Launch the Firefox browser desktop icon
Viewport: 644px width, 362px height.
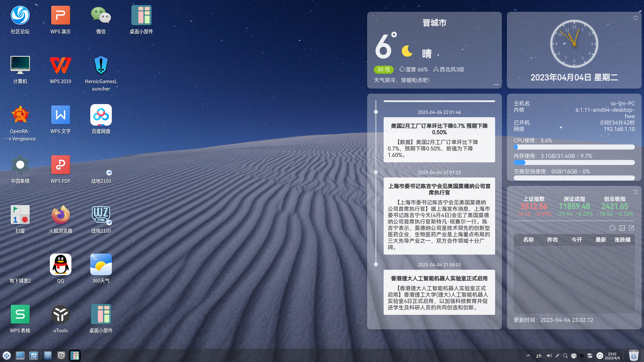click(x=60, y=215)
